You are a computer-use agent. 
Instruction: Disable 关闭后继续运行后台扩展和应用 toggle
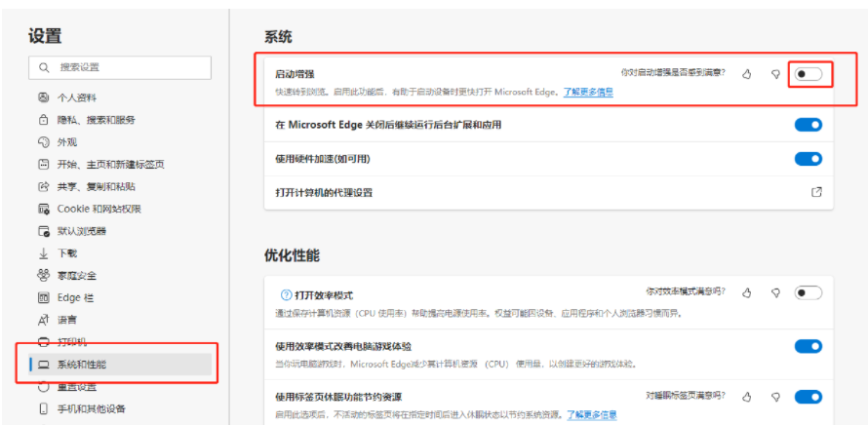tap(808, 125)
